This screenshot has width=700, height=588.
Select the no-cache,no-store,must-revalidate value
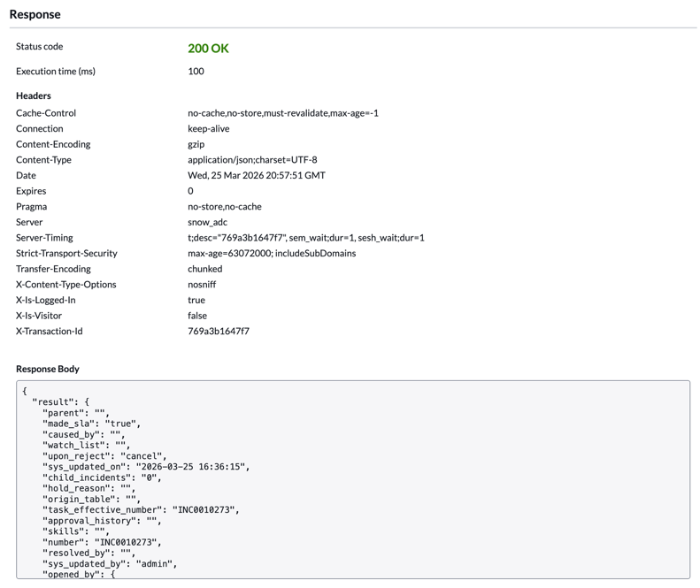tap(283, 113)
